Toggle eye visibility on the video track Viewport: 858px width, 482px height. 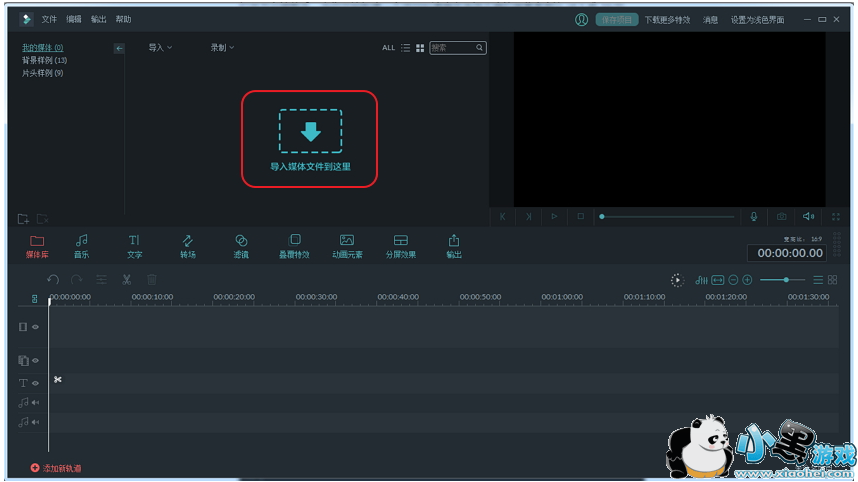click(x=35, y=327)
